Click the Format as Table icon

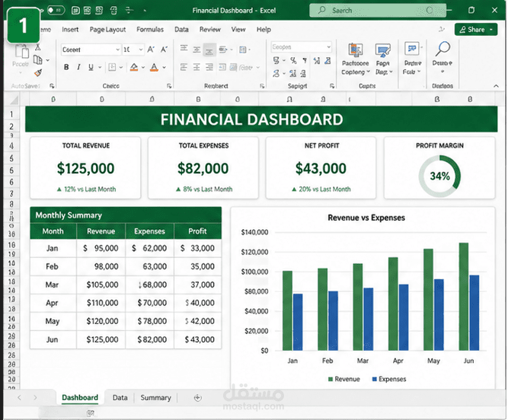[382, 51]
